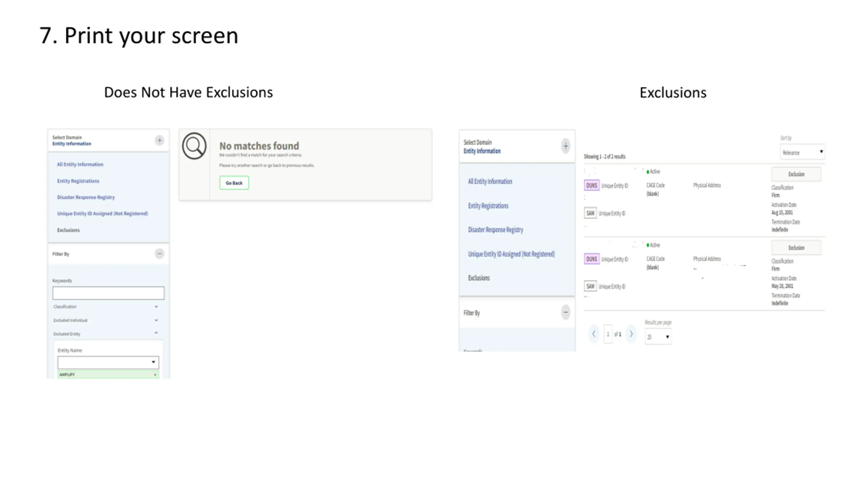Click the page number input box
This screenshot has height=488, width=868.
[608, 334]
